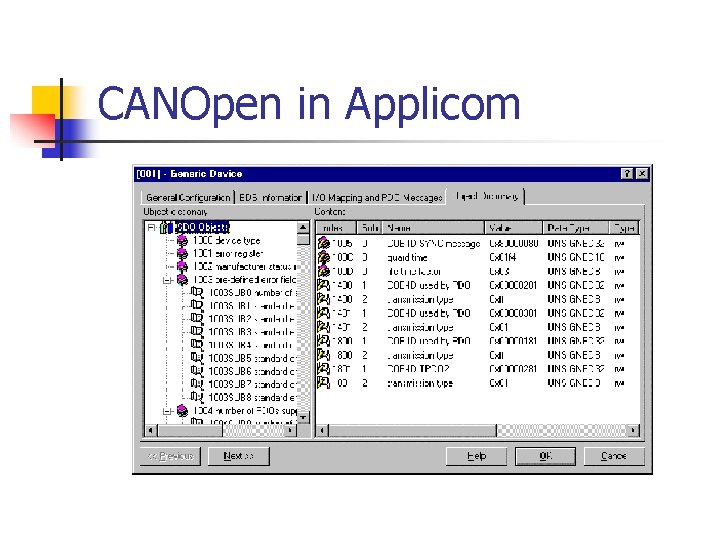
Task: Click the tree's horizontal scroll-left arrow
Action: pyautogui.click(x=151, y=430)
